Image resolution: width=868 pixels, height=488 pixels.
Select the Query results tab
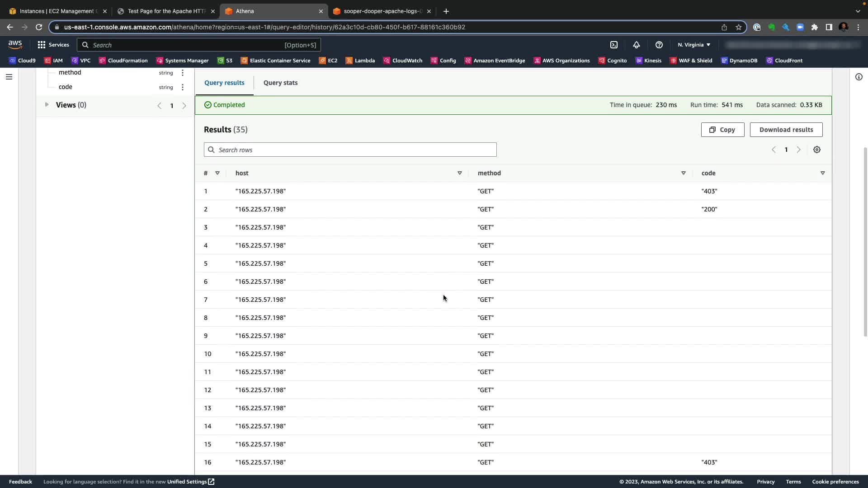224,83
